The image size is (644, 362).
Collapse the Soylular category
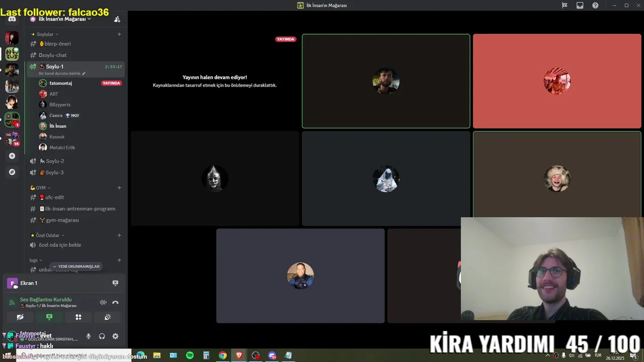45,34
